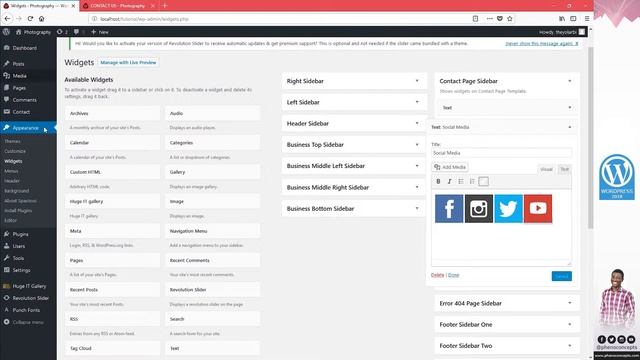Collapse the Contact Page Sidebar
Image resolution: width=640 pixels, height=360 pixels.
(570, 81)
